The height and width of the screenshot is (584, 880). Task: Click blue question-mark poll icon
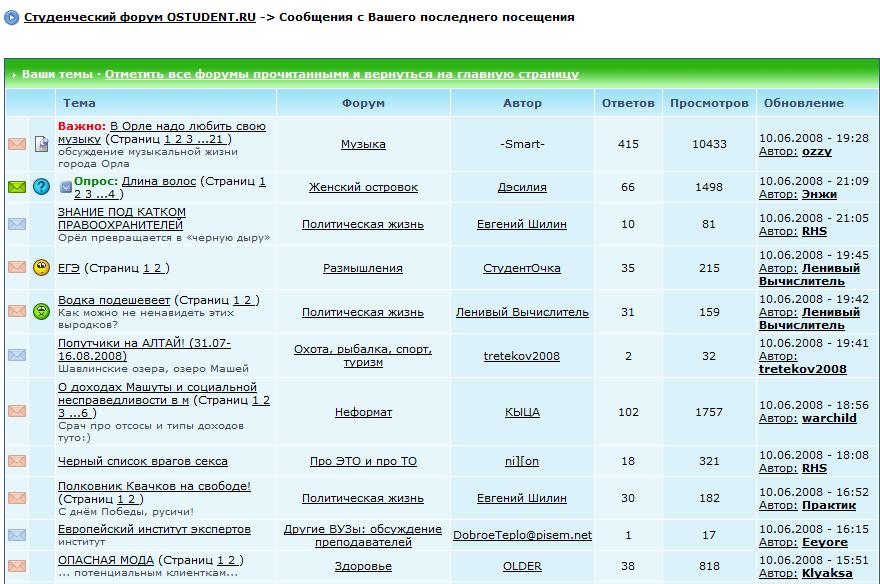point(42,186)
